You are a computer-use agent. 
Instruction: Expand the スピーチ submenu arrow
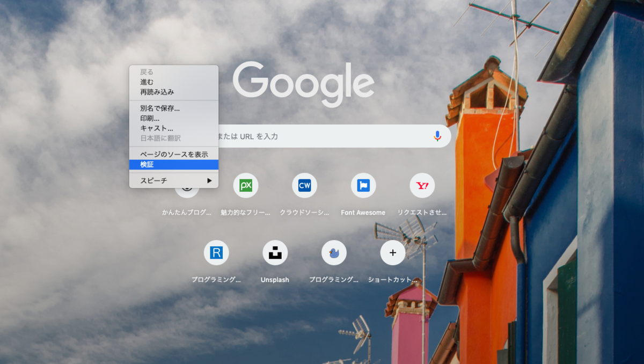(209, 181)
